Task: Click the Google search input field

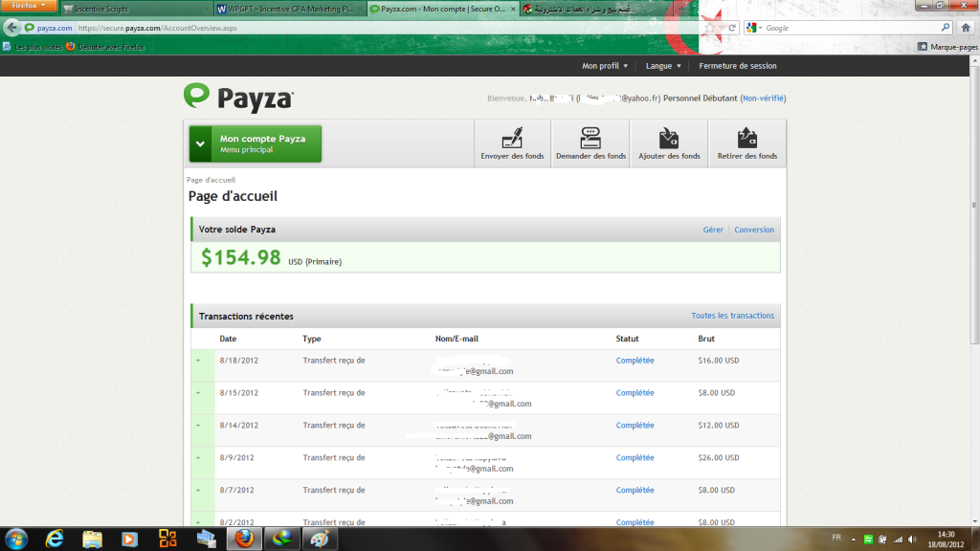Action: [x=852, y=28]
